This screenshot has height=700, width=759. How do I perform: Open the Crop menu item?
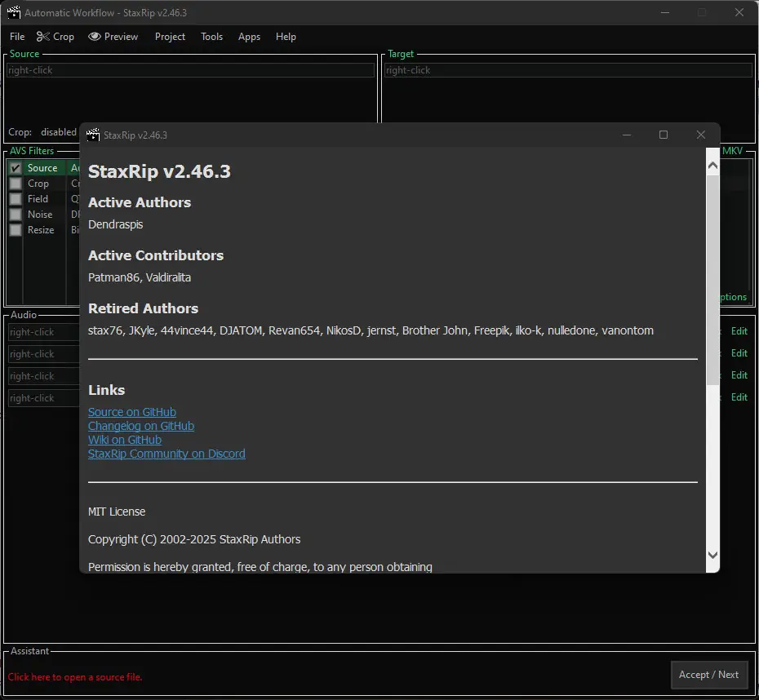(x=55, y=37)
